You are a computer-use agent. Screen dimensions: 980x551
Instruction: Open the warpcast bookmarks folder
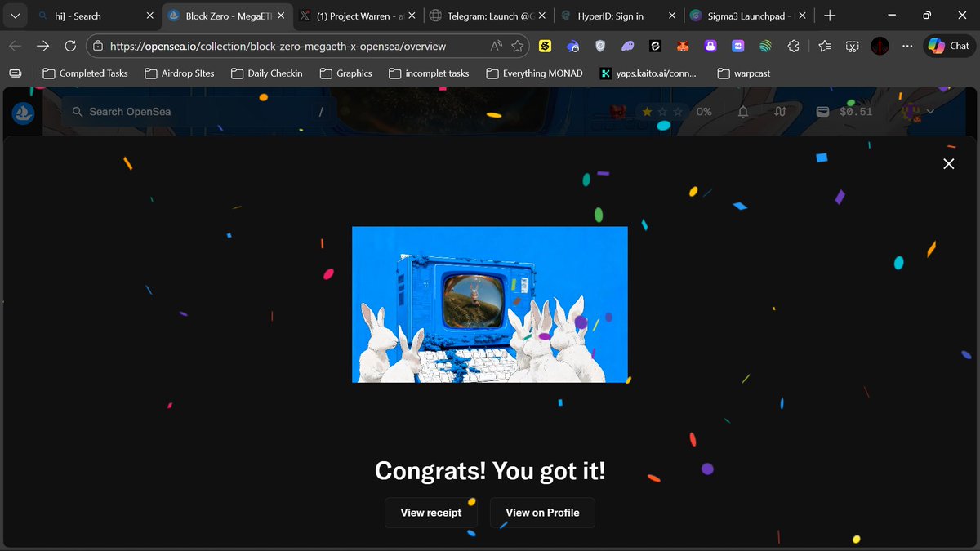743,73
